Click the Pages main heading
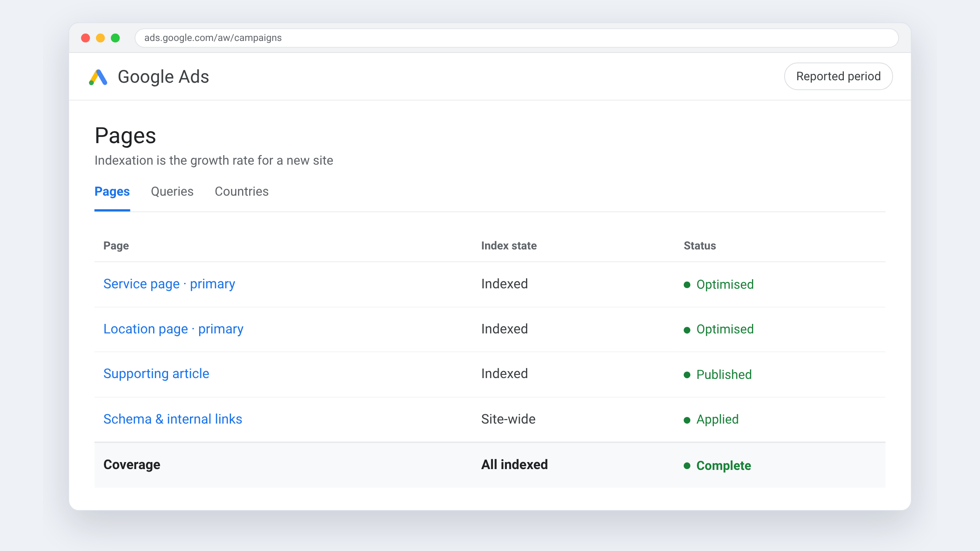The image size is (980, 551). [125, 136]
